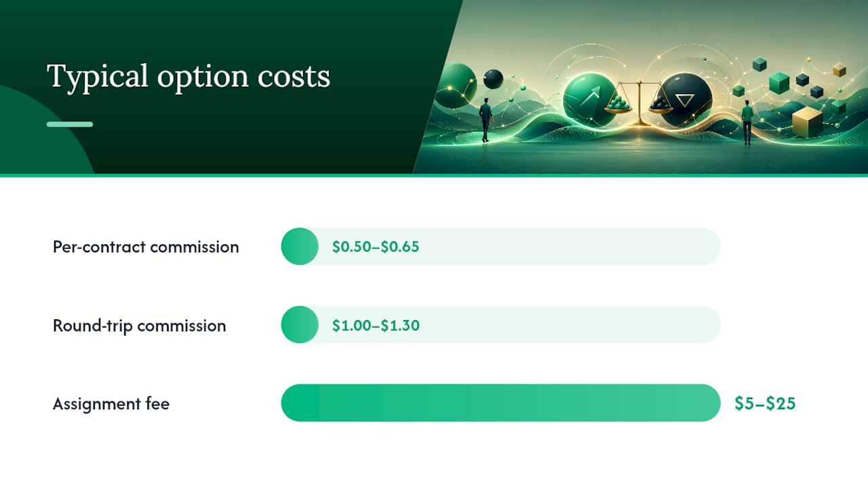Click the green sphere with upward arrow
This screenshot has height=488, width=868.
590,100
